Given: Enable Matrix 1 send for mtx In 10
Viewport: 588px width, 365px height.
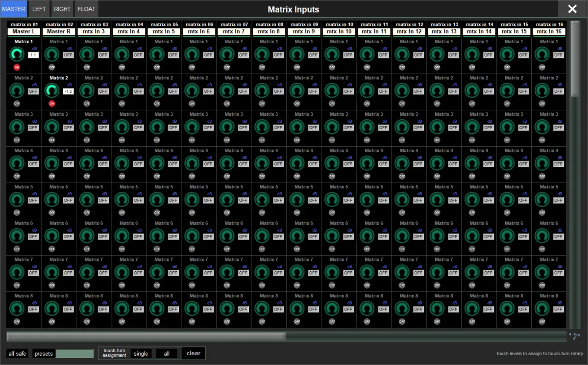Looking at the screenshot, I should 332,67.
